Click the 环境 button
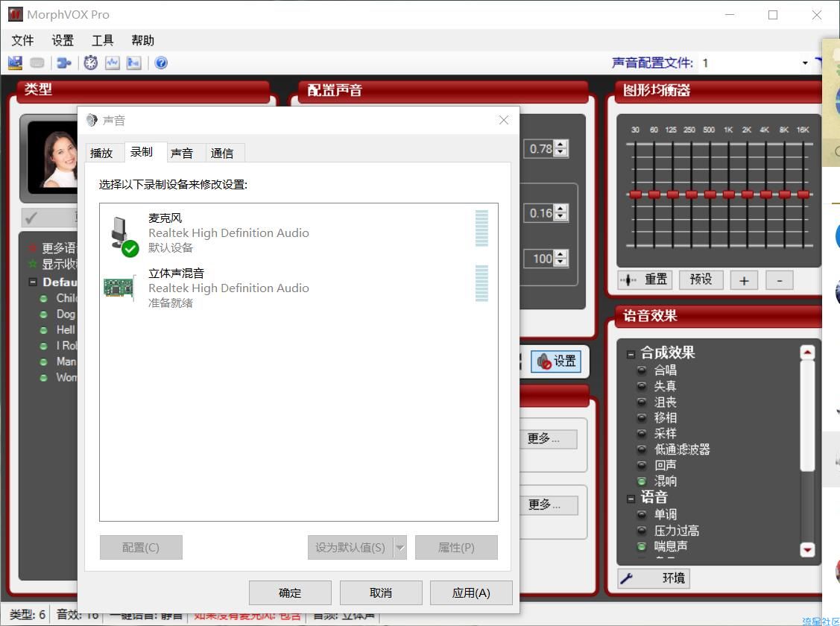The width and height of the screenshot is (840, 626). tap(654, 578)
